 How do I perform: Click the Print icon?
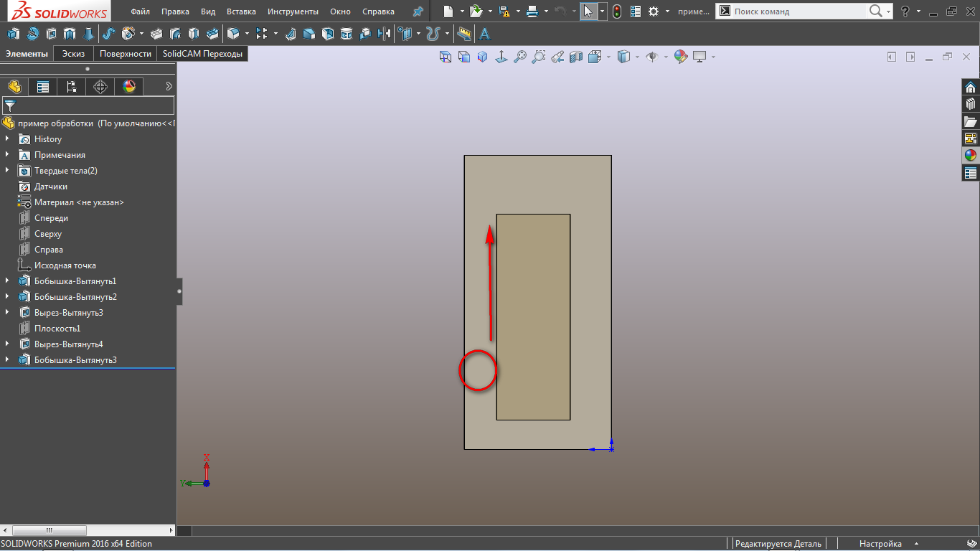[532, 11]
